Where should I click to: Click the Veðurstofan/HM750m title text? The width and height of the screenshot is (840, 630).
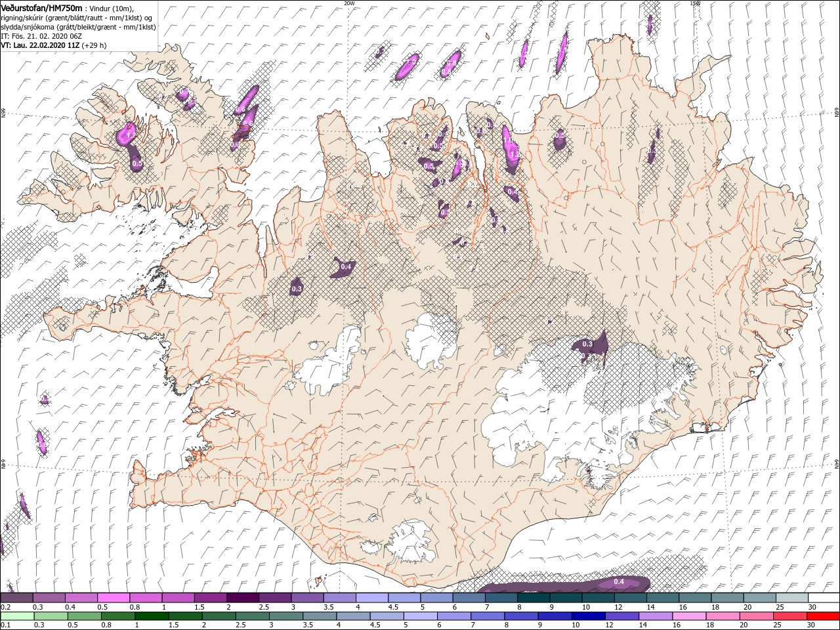pos(42,7)
